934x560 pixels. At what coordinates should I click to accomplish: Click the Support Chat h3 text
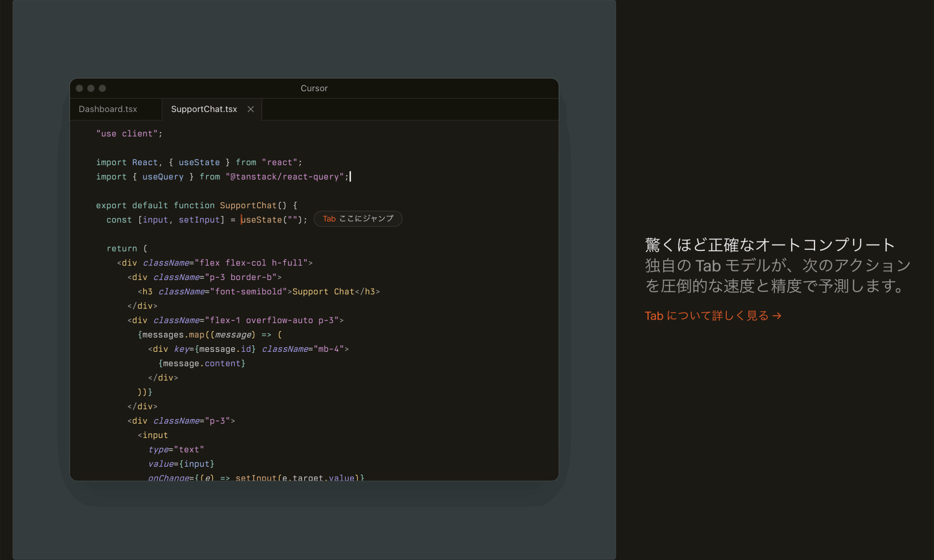323,291
